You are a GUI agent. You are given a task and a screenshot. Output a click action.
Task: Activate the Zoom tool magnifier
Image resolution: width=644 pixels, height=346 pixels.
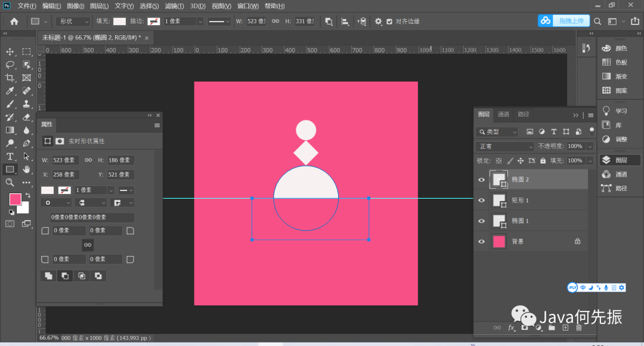tap(10, 183)
